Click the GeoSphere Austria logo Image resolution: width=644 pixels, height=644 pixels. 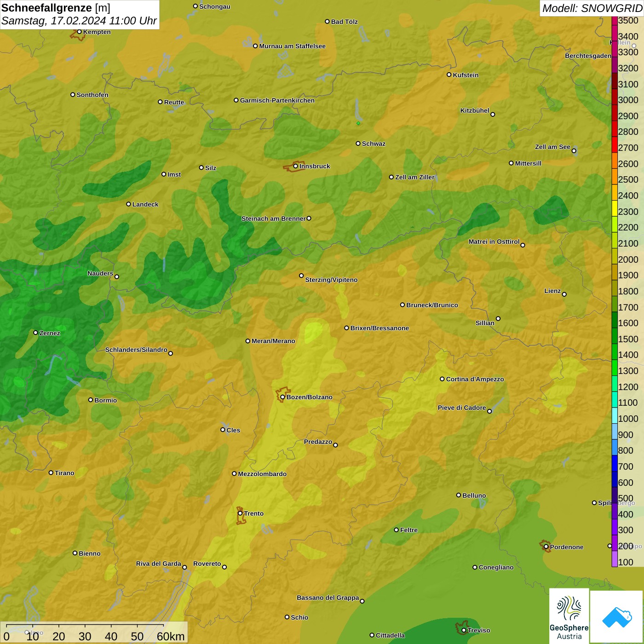click(569, 616)
